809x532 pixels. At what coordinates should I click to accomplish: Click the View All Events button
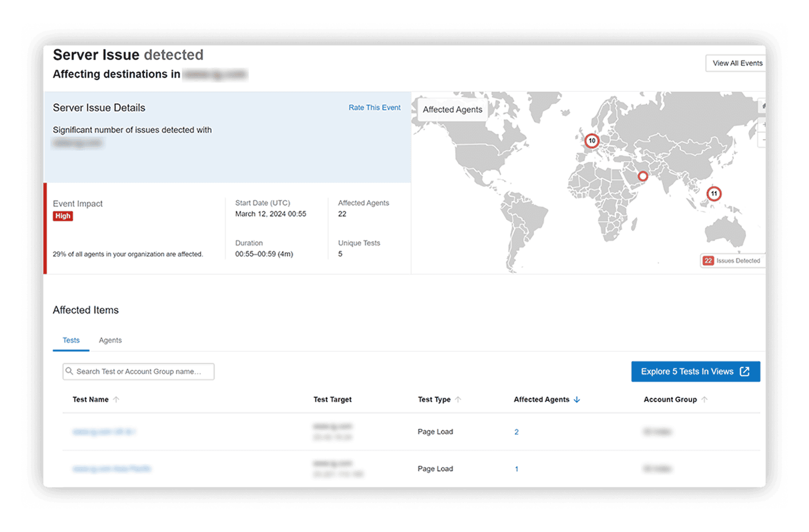click(x=737, y=63)
